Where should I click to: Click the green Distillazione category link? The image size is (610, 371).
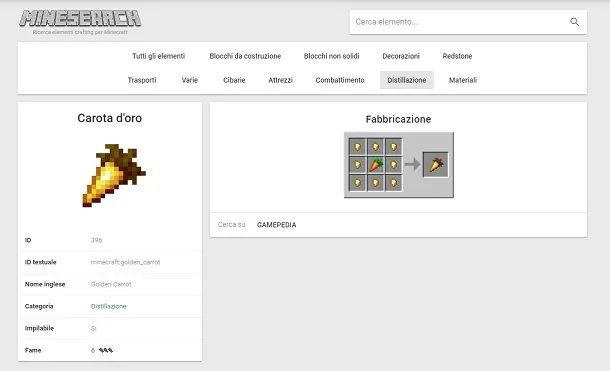(109, 306)
